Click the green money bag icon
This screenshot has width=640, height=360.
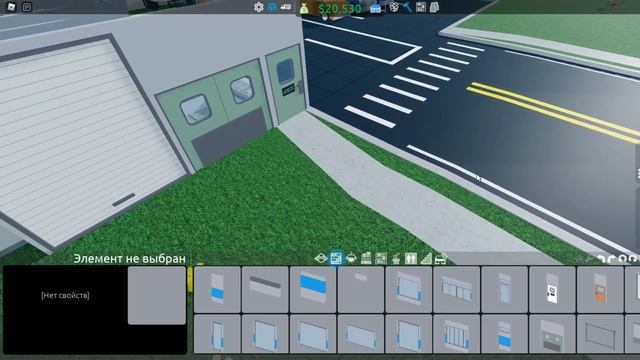(304, 7)
